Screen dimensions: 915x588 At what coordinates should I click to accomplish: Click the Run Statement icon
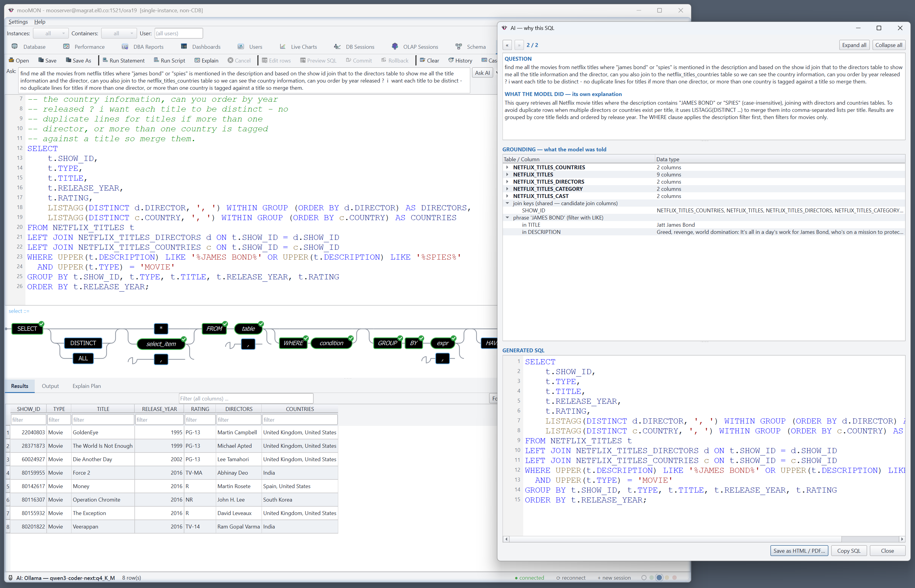point(105,60)
